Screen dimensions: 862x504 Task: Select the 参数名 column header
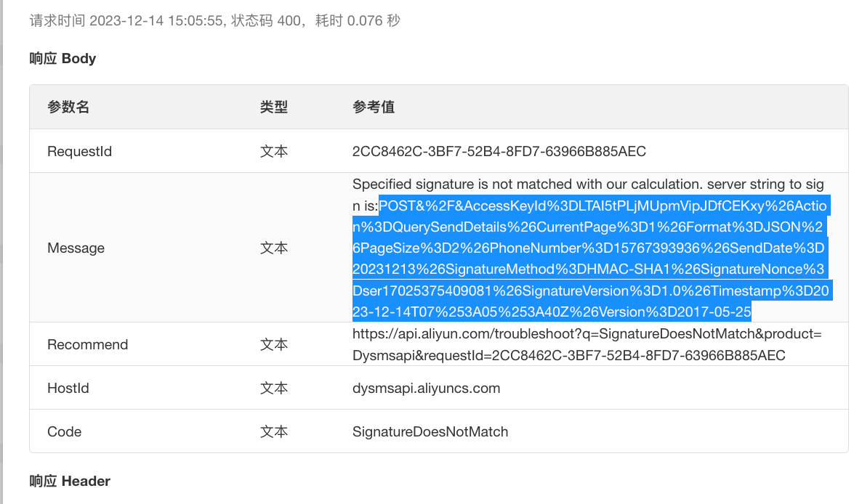tap(68, 107)
